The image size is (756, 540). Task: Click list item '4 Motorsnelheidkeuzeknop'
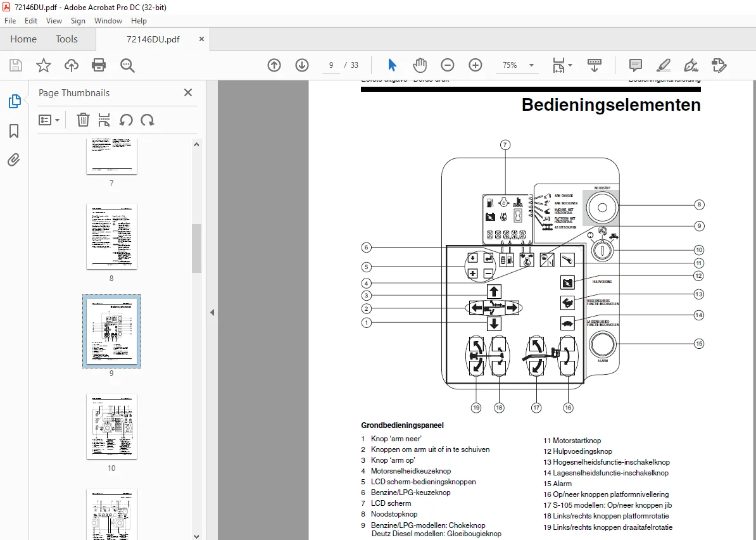[406, 471]
